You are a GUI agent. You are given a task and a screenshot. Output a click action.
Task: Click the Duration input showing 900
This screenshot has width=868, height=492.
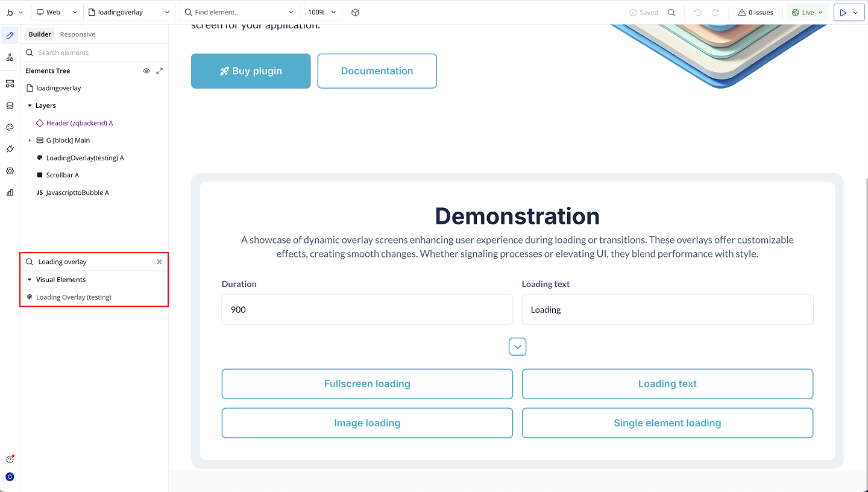367,309
